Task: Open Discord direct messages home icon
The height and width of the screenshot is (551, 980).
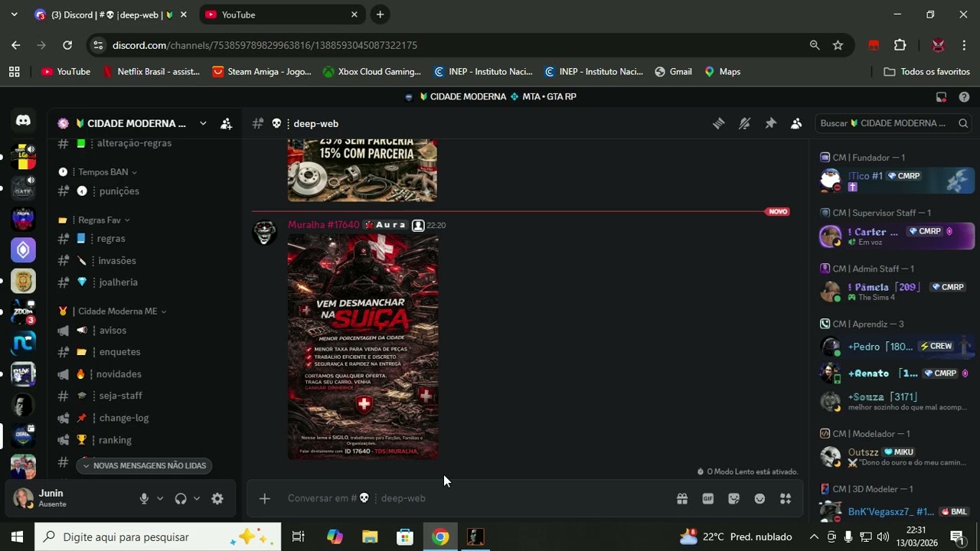Action: (x=23, y=121)
